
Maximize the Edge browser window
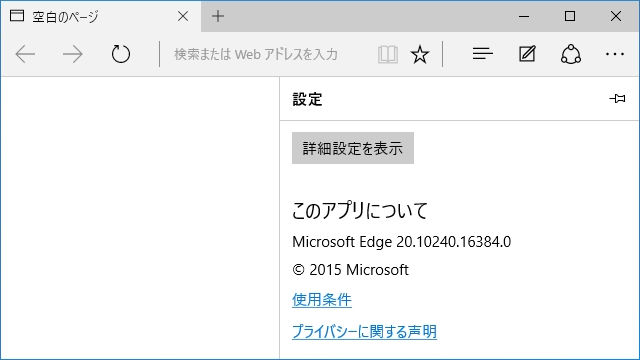570,16
